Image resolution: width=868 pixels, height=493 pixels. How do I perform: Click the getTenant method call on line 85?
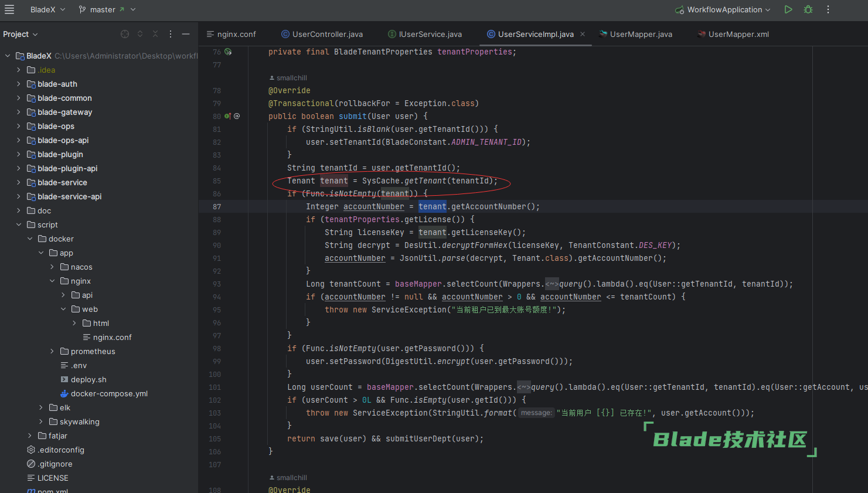[426, 181]
